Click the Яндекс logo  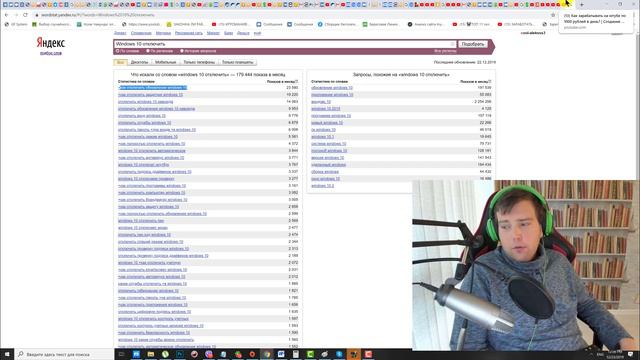pyautogui.click(x=51, y=43)
